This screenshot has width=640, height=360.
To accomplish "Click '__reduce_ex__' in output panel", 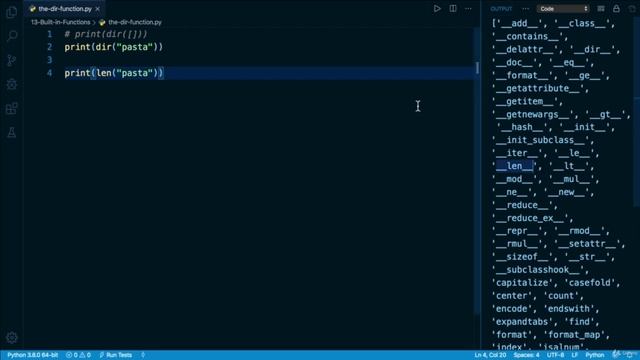I will point(530,218).
